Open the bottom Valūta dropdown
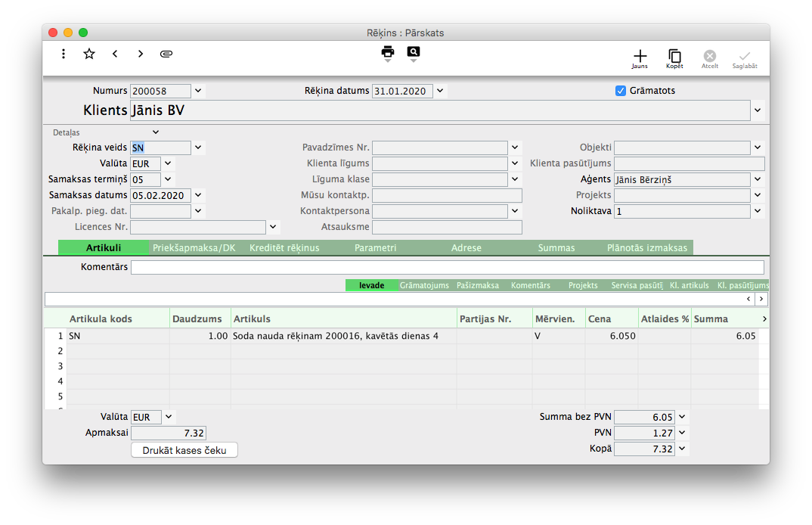This screenshot has width=812, height=525. (x=169, y=417)
